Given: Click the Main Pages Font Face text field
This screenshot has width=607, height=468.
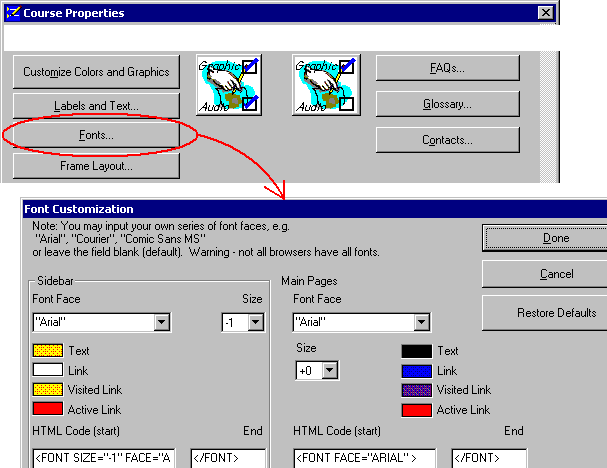Looking at the screenshot, I should 354,322.
